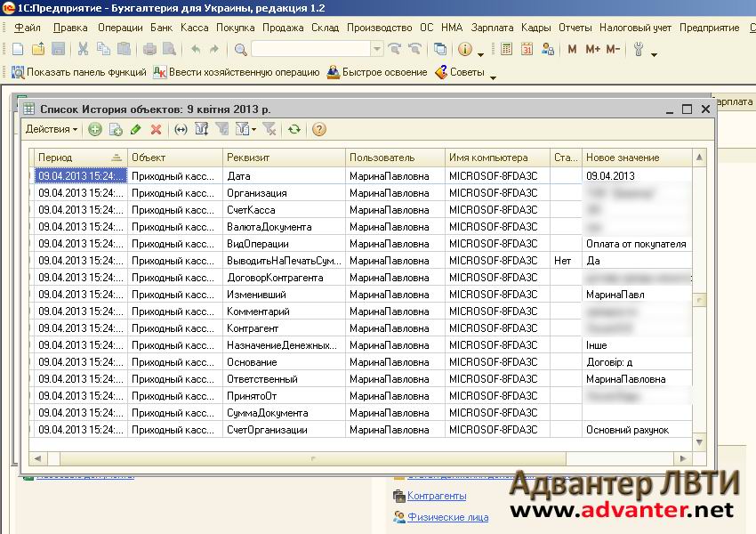The image size is (756, 534).
Task: Click the green Refresh icon
Action: 294,129
